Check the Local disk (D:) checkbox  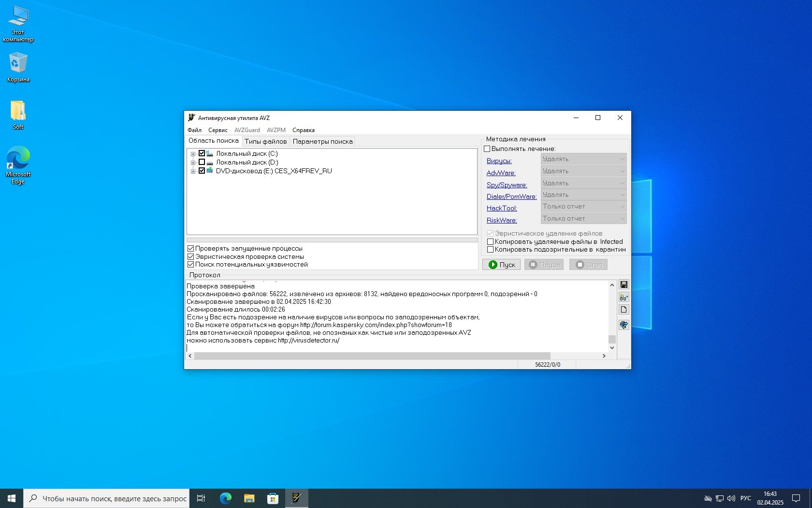click(x=202, y=162)
